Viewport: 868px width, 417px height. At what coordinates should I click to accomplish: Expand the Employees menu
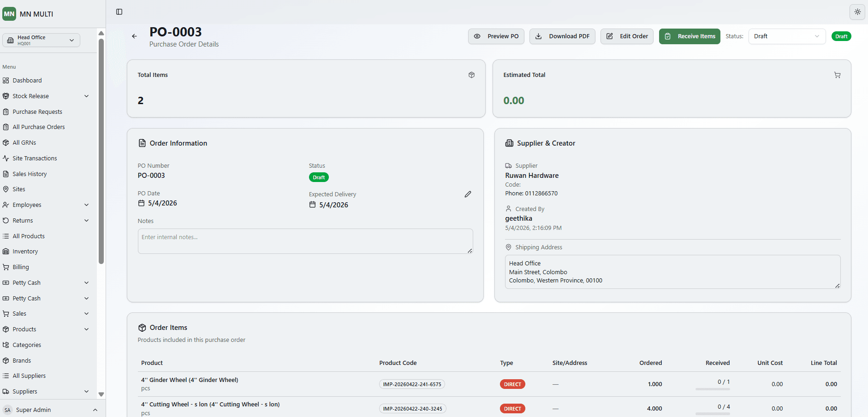pos(86,205)
